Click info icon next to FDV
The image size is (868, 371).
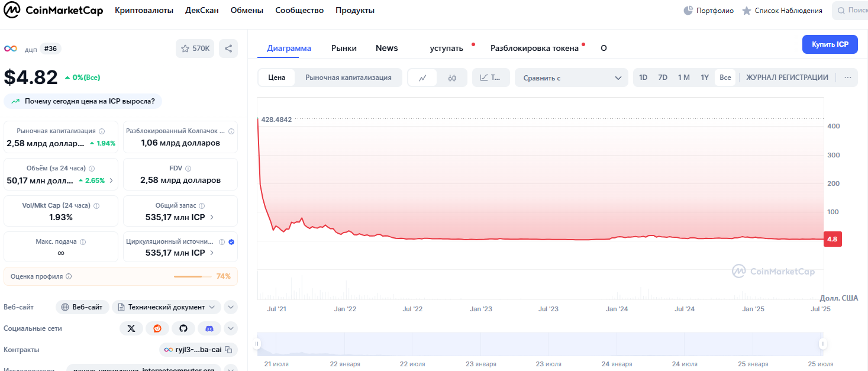click(x=188, y=169)
